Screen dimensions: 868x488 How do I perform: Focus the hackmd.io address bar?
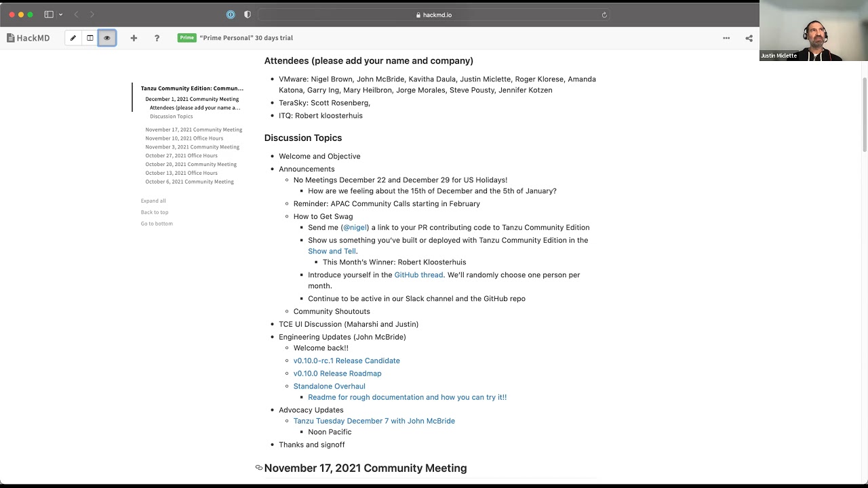pos(434,14)
